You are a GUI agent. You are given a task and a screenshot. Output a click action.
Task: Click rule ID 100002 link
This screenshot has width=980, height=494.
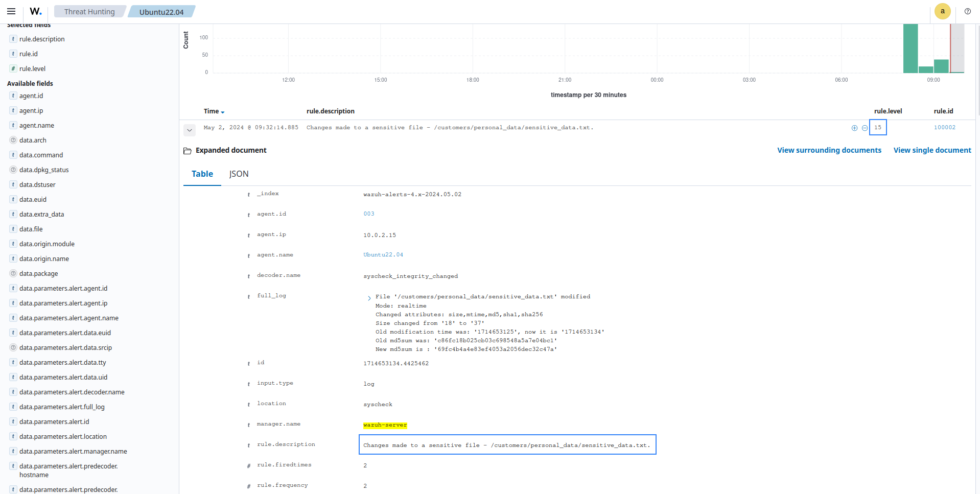point(944,128)
